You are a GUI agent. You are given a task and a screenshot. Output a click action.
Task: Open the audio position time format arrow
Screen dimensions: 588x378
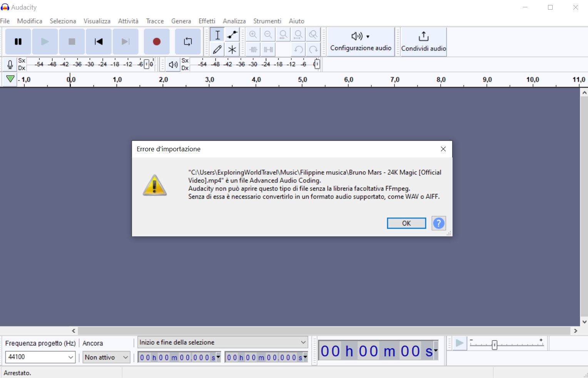click(436, 351)
